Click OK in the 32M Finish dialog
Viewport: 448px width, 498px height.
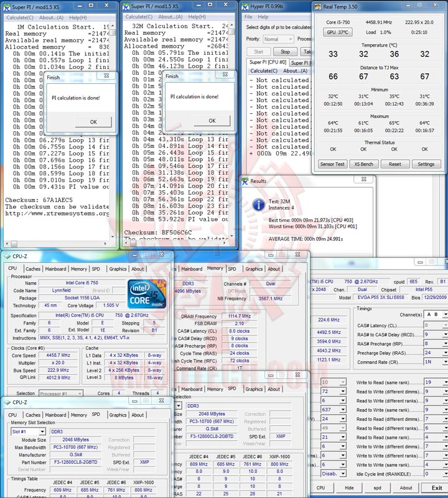coord(212,121)
